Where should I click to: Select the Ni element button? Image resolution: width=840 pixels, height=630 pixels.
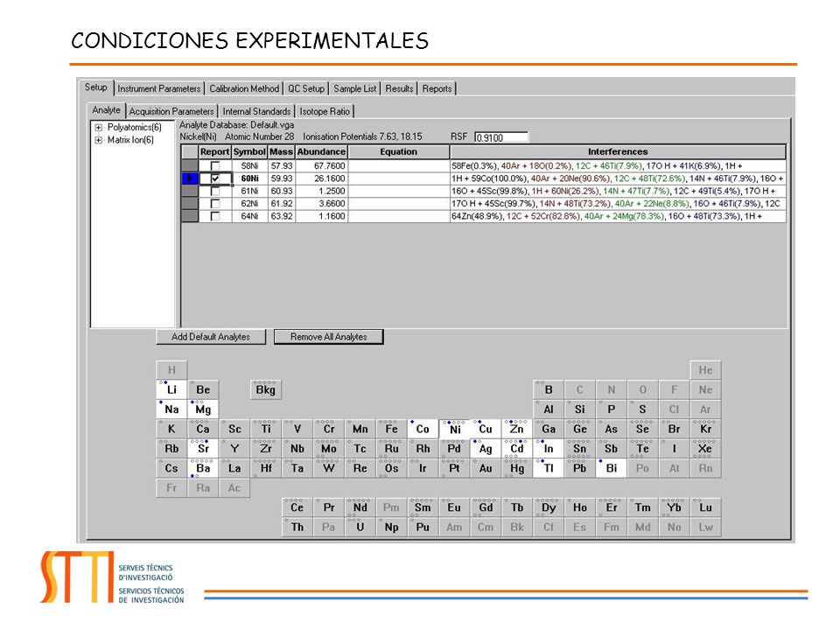tap(454, 429)
